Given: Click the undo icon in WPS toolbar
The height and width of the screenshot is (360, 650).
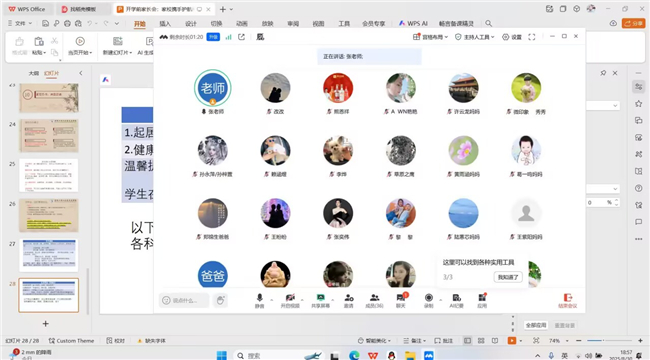Looking at the screenshot, I should pyautogui.click(x=90, y=23).
